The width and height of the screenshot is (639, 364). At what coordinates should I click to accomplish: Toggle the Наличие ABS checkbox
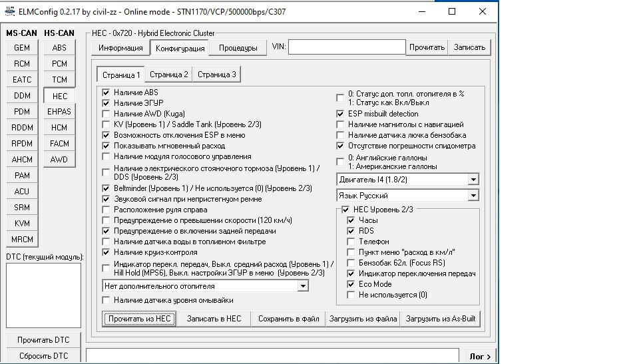pos(106,92)
